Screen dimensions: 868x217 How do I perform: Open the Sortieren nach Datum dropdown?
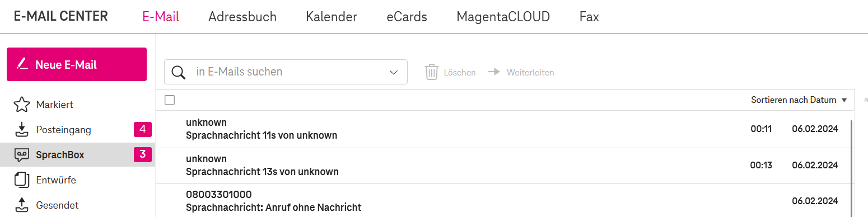coord(793,100)
